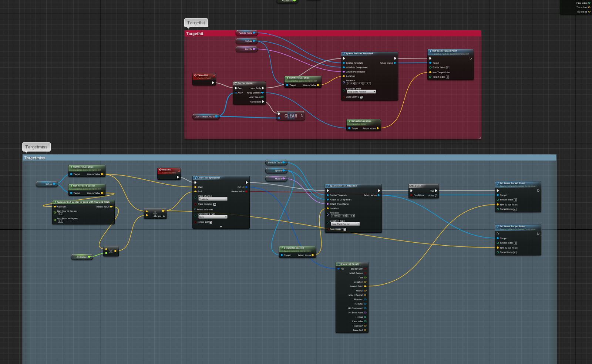This screenshot has height=364, width=592.
Task: Open the Draw Debug Type dropdown
Action: point(213,217)
